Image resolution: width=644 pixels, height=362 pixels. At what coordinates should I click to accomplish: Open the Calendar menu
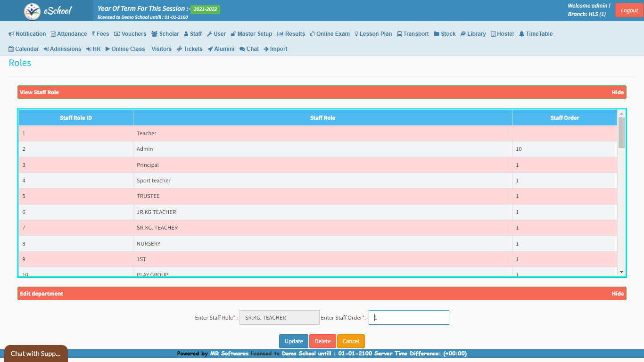[24, 49]
